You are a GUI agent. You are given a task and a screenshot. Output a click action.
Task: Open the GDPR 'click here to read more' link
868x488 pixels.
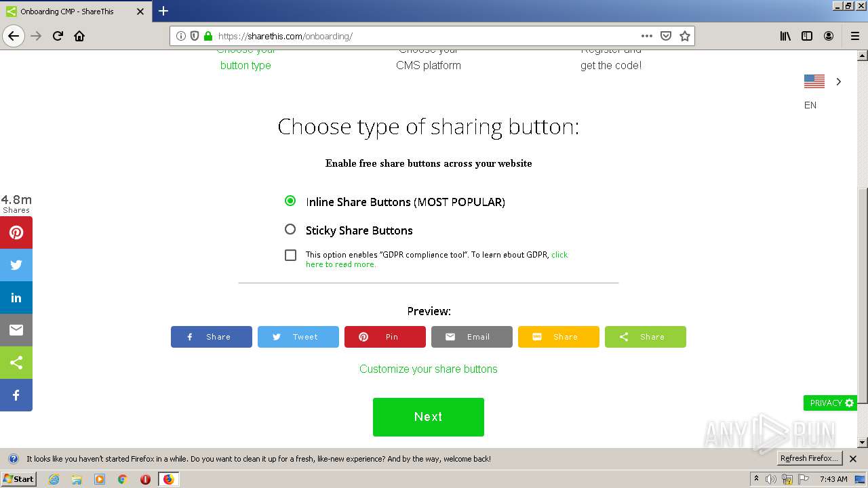tap(437, 260)
